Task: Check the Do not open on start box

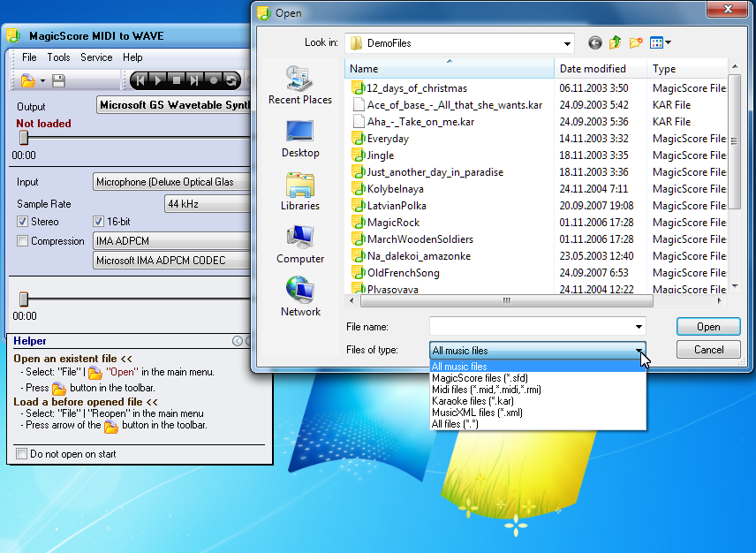Action: point(22,454)
